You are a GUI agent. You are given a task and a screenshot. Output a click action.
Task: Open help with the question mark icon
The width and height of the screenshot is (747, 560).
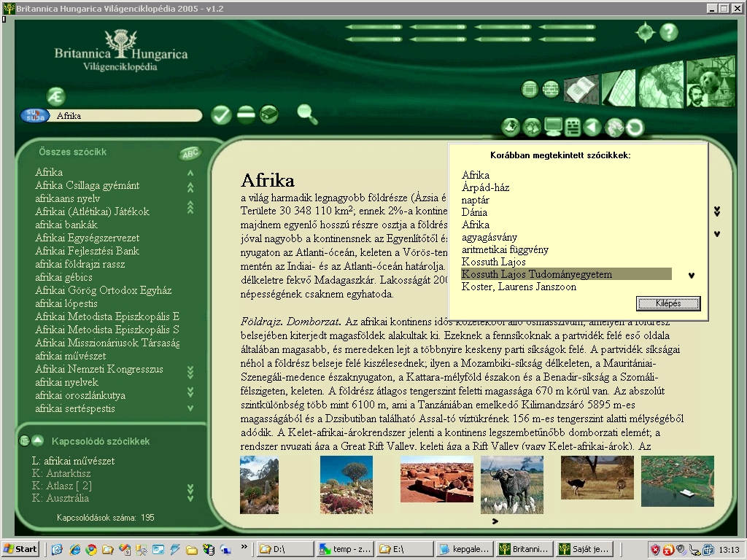click(x=669, y=32)
